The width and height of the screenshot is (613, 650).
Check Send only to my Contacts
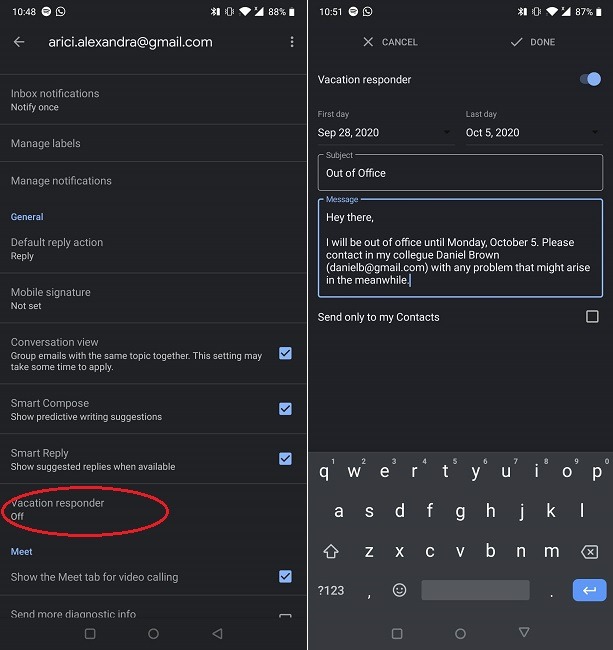click(x=592, y=317)
